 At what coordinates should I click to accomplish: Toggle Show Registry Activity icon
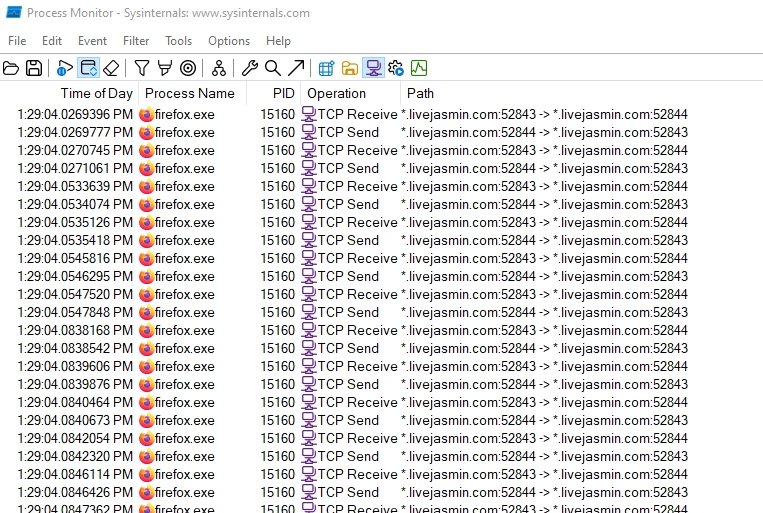point(326,68)
